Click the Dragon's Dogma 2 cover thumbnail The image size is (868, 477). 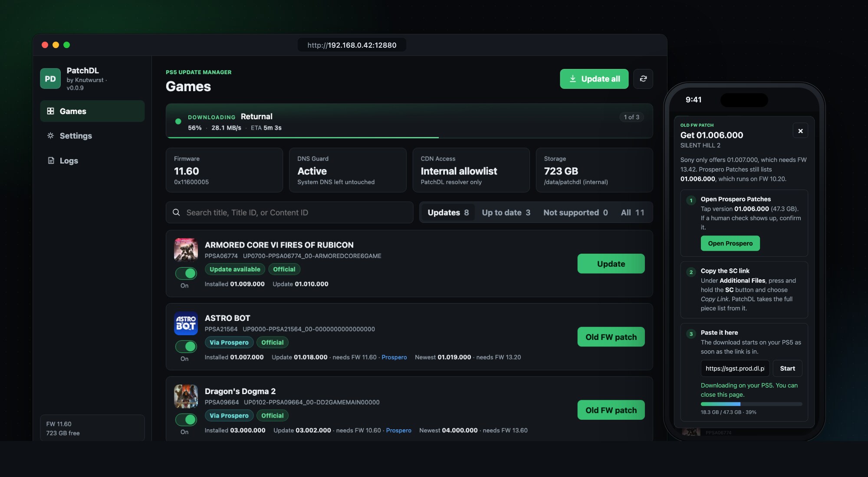(186, 396)
